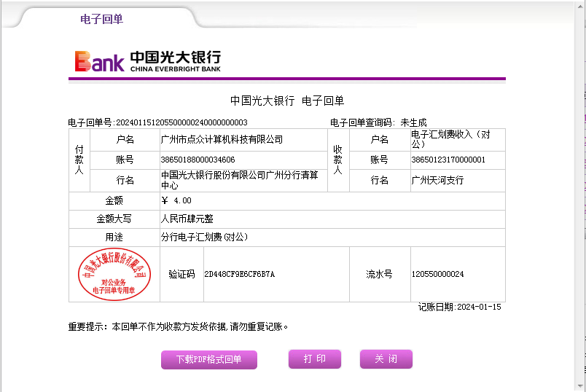Select the 电子回单 tab

(101, 19)
